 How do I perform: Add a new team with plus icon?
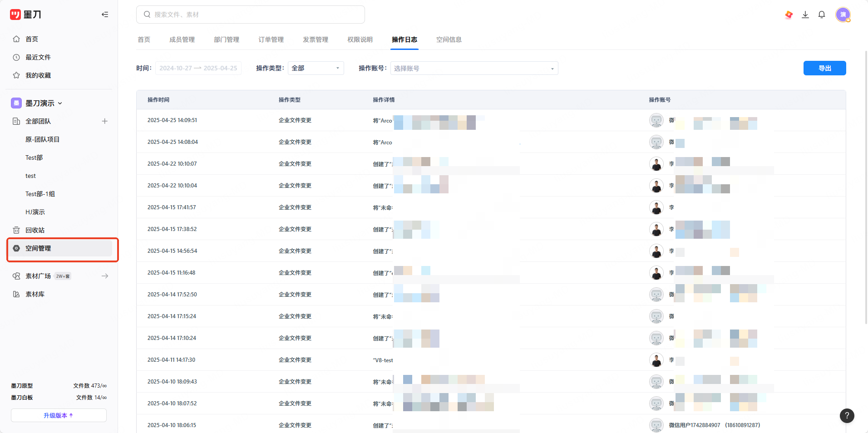click(105, 121)
